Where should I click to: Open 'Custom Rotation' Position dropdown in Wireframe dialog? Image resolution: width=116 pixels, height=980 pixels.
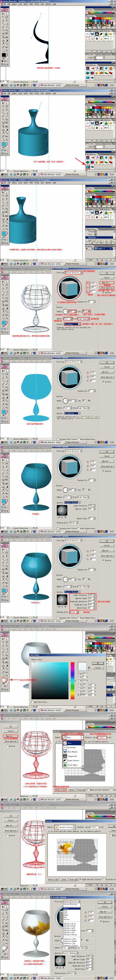(74, 272)
